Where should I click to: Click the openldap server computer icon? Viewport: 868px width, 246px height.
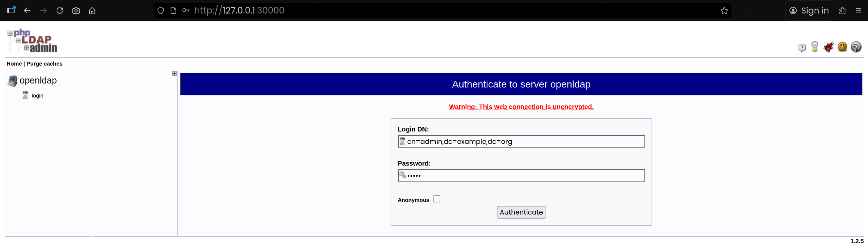click(12, 81)
